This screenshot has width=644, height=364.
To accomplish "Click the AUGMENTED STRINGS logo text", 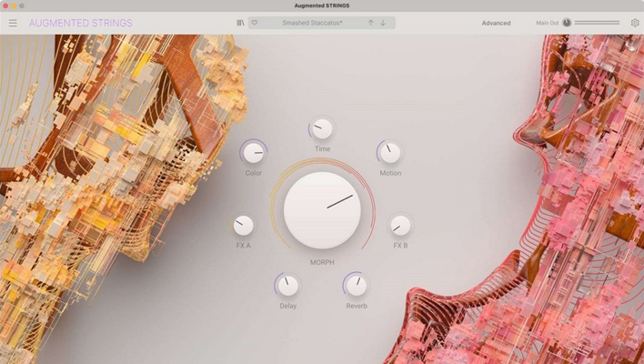I will click(x=80, y=23).
